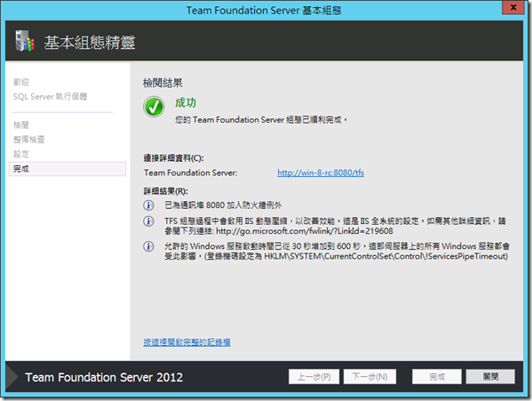
Task: Select 檢閱 step in sidebar
Action: (21, 125)
